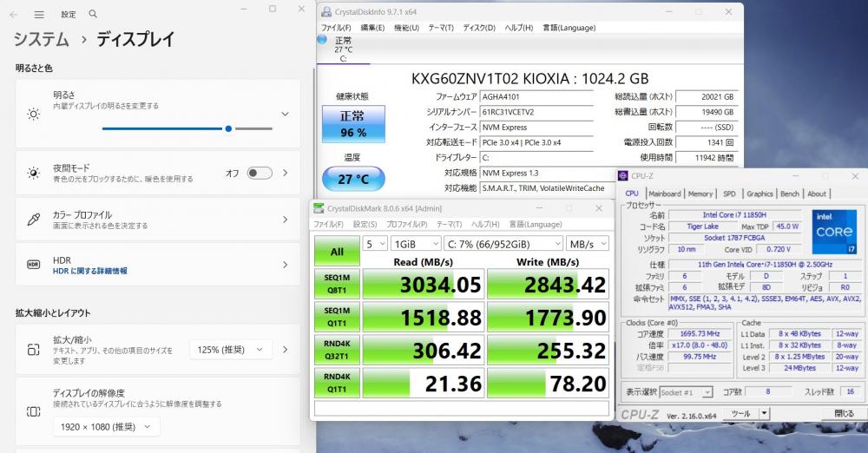Click the C: drive tab in CrystalDiskInfo
Image resolution: width=868 pixels, height=453 pixels.
tap(343, 49)
